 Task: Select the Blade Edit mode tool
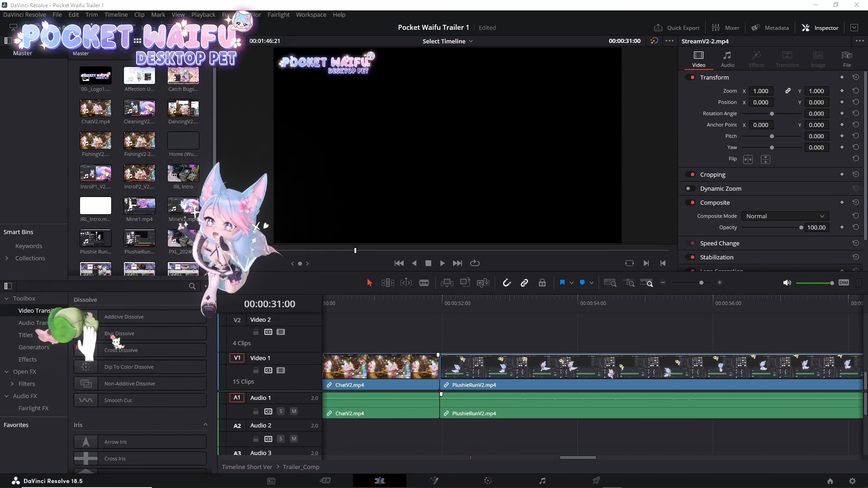pos(424,282)
